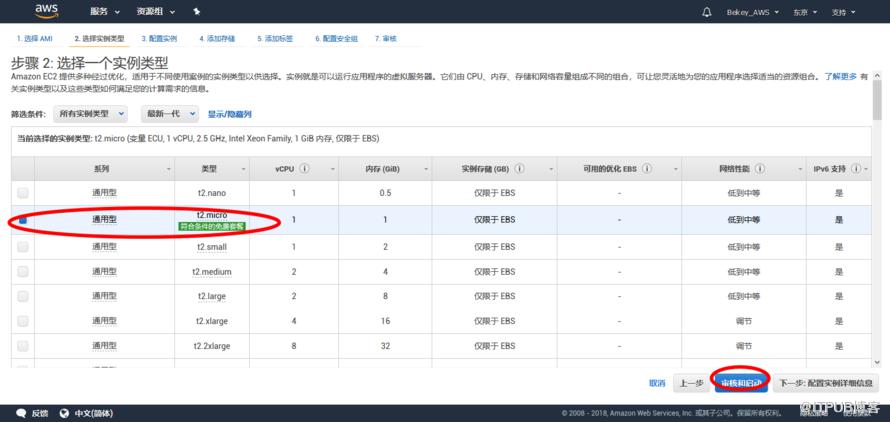Go to step 4. 添加存储 tab
The image size is (890, 422).
click(x=217, y=39)
